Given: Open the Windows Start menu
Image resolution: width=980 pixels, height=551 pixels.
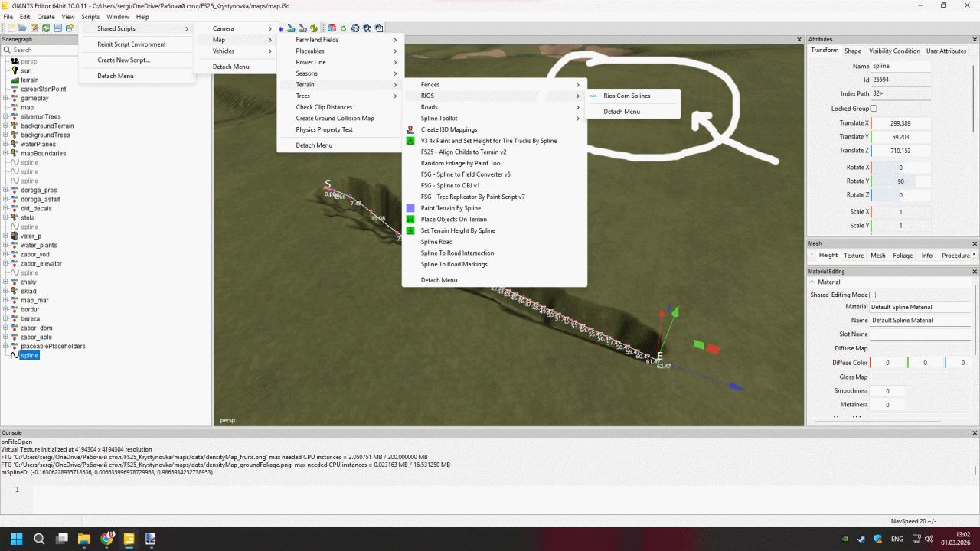Looking at the screenshot, I should pyautogui.click(x=17, y=538).
